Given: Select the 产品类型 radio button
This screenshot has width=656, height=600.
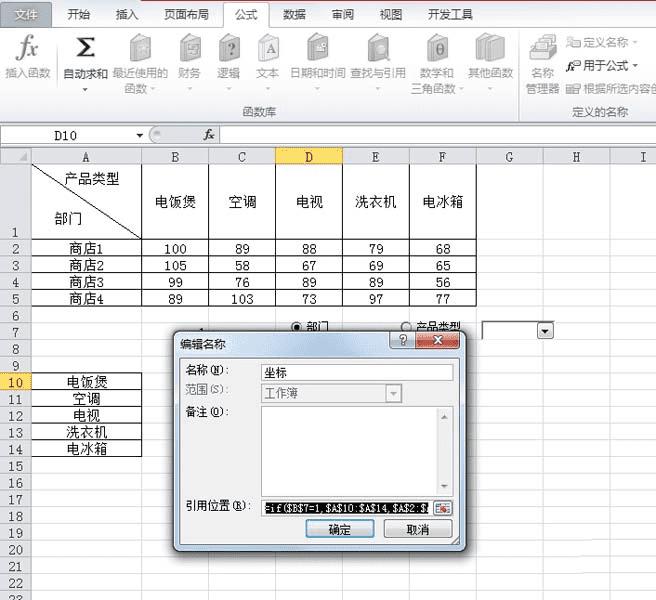Looking at the screenshot, I should tap(406, 326).
